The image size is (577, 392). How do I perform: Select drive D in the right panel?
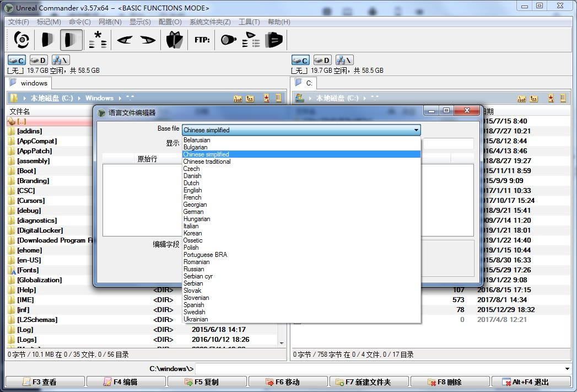pos(322,60)
